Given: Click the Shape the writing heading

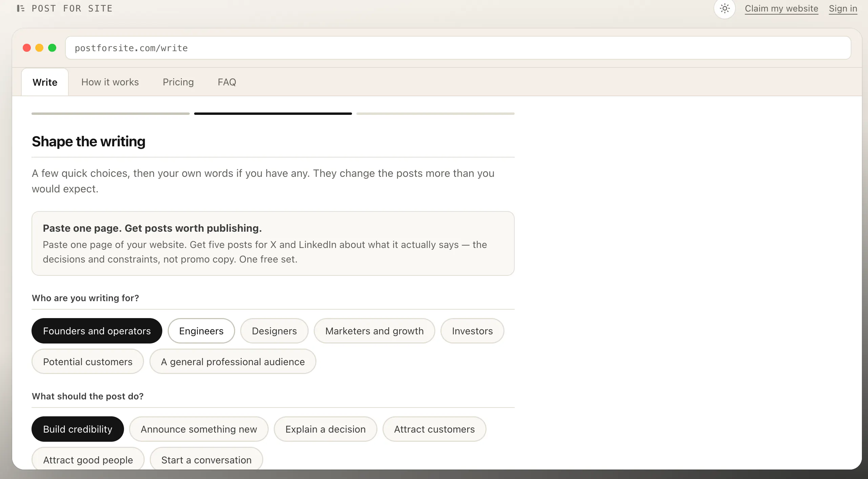Looking at the screenshot, I should (x=88, y=141).
